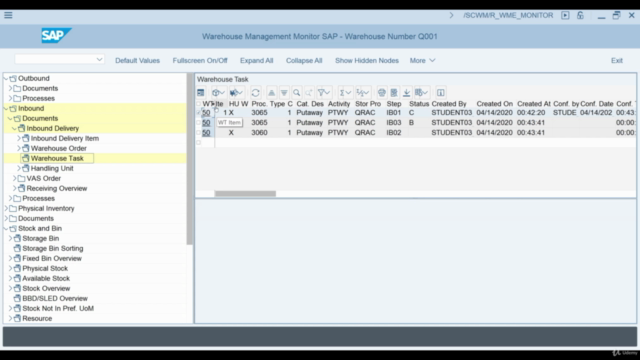Sort the table descending
Screen dimensions: 640x360
point(284,93)
